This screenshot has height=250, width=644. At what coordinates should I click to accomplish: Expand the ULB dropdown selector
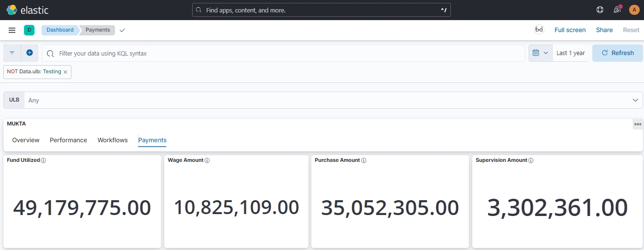tap(635, 100)
